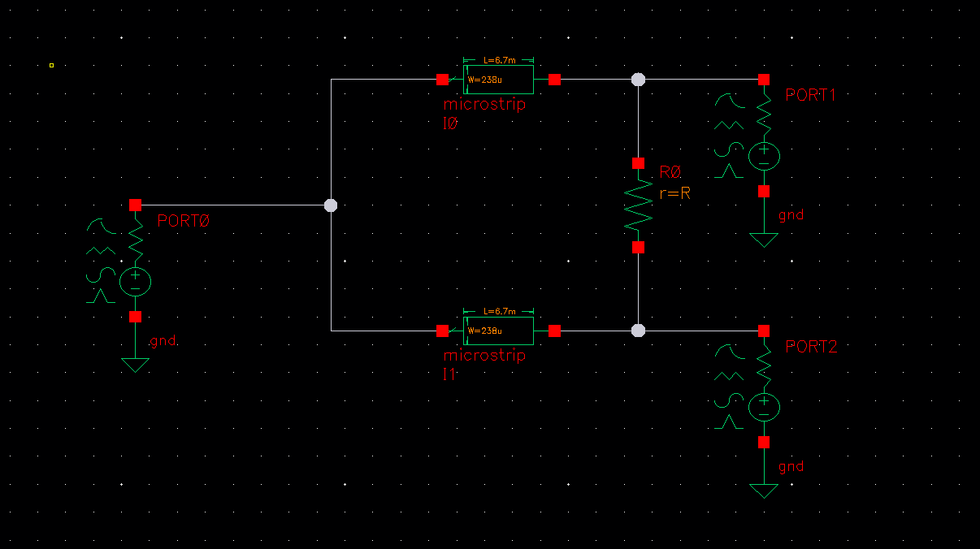
Task: Click the PORT1 positive terminal pin
Action: click(x=764, y=80)
